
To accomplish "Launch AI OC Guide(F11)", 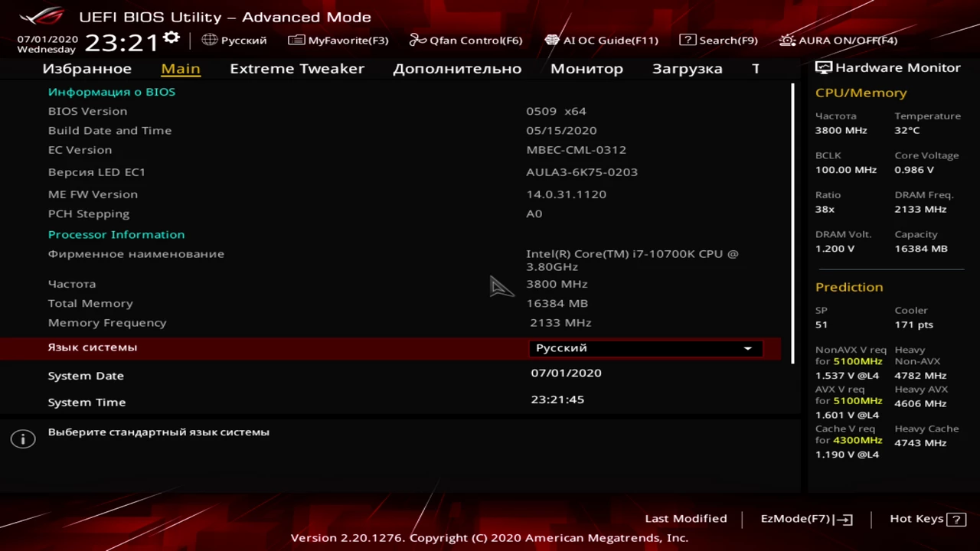I will pyautogui.click(x=602, y=40).
